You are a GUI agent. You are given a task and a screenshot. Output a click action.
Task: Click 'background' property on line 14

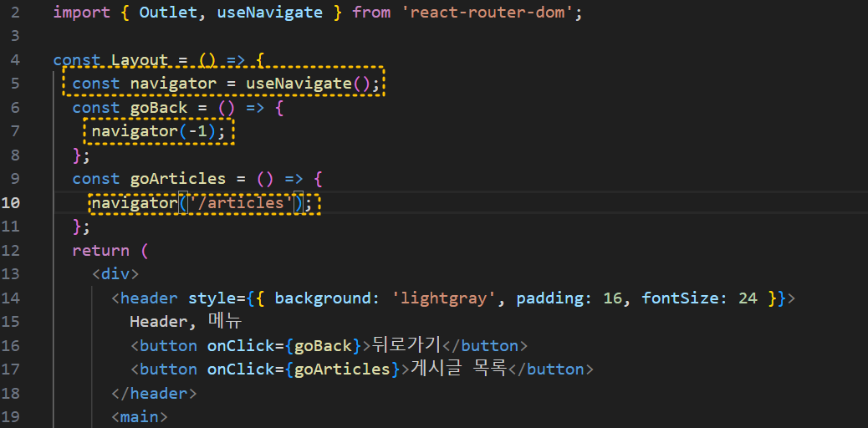point(323,298)
